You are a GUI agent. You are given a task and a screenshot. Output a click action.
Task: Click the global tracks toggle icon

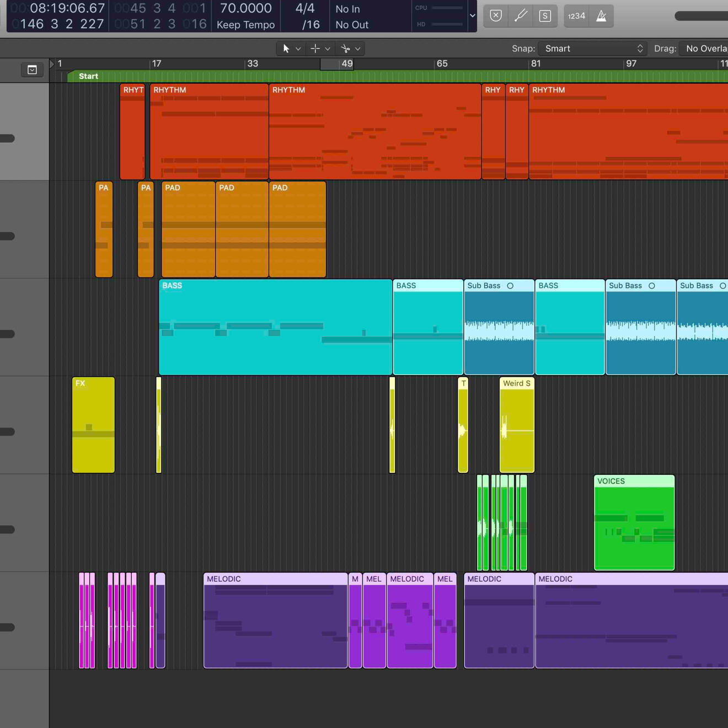point(32,70)
